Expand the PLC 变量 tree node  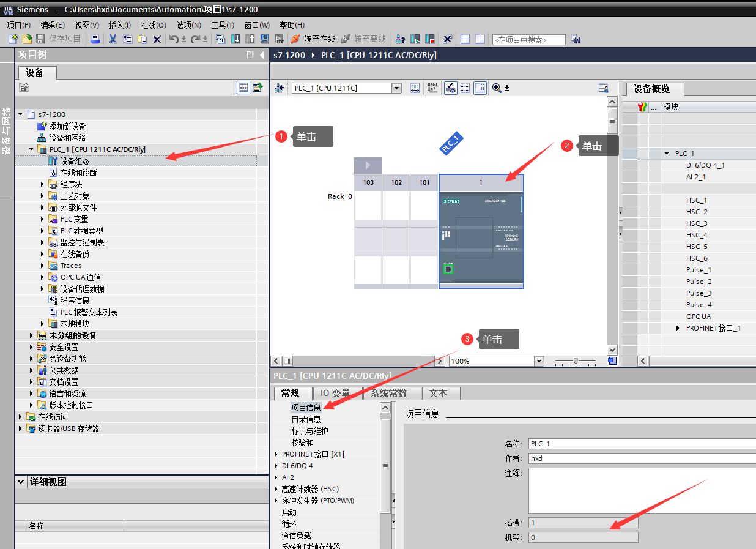(42, 219)
